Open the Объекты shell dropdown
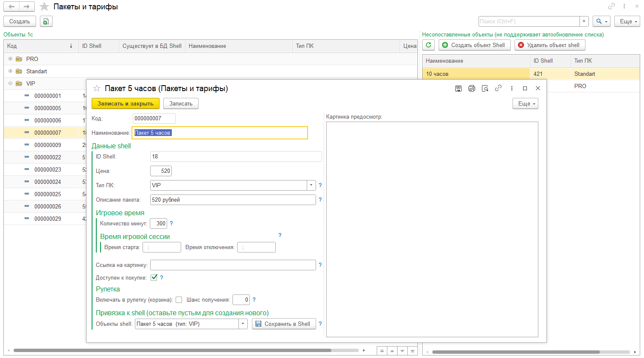This screenshot has height=358, width=644. coord(243,324)
